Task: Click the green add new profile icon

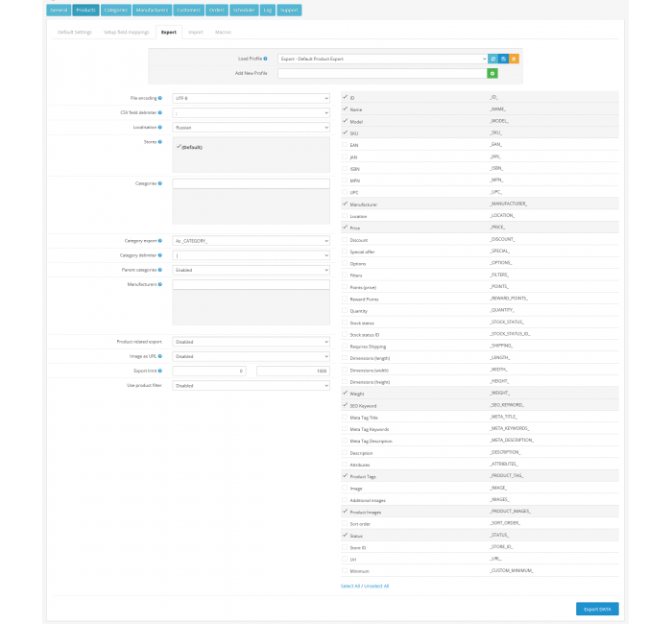Action: point(492,73)
